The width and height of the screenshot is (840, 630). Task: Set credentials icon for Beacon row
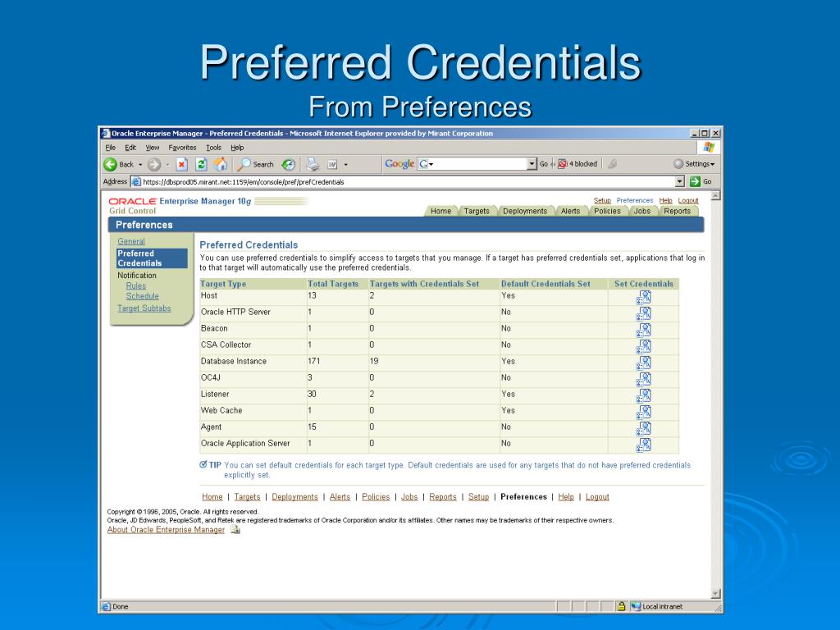(643, 330)
